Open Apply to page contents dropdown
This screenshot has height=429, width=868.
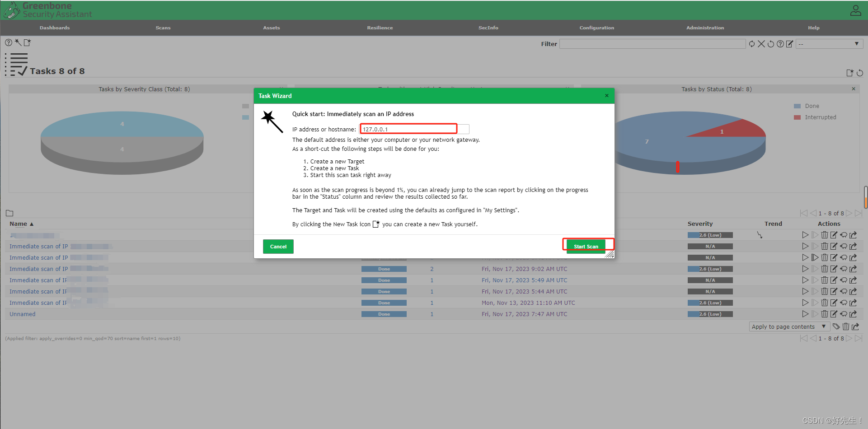pyautogui.click(x=789, y=326)
